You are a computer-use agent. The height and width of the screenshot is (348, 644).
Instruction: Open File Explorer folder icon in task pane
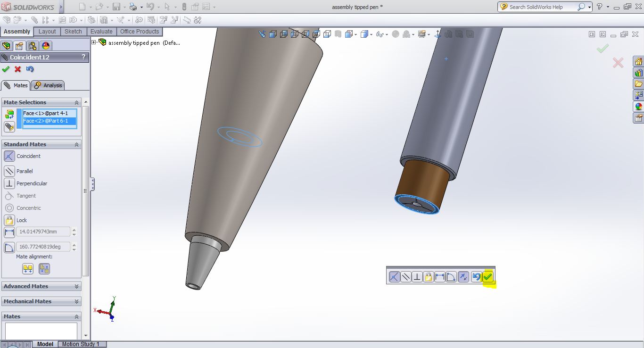coord(638,84)
